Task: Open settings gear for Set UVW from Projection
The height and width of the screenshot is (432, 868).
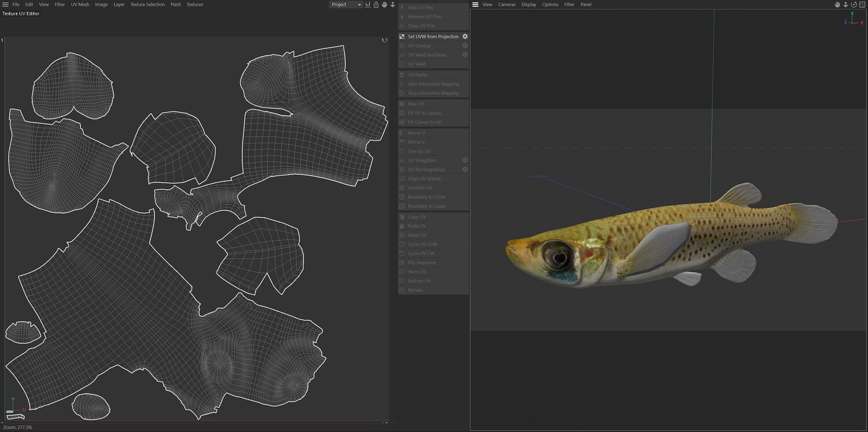Action: tap(465, 36)
